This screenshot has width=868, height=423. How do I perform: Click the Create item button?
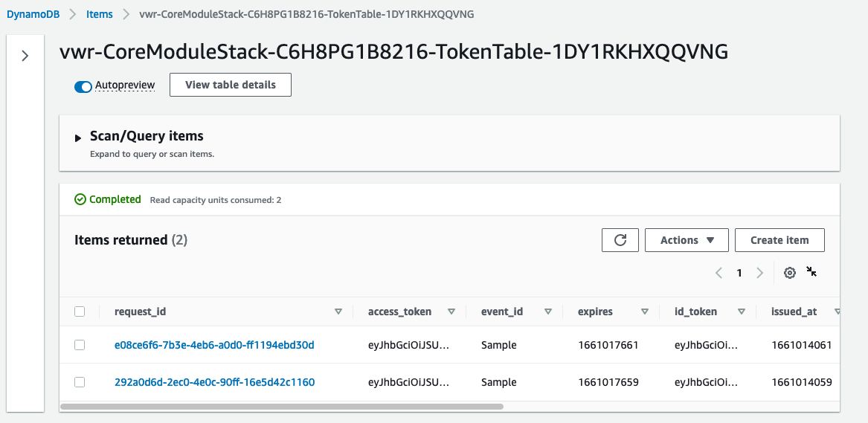tap(780, 240)
